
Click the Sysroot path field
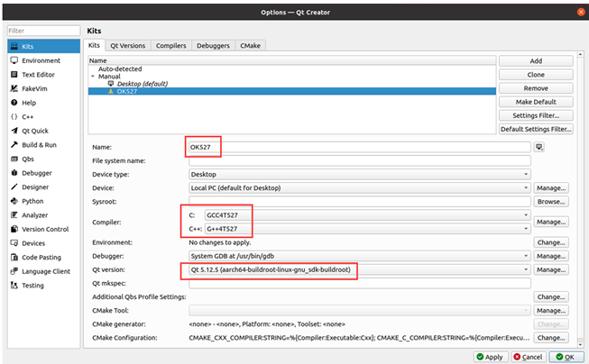click(360, 202)
